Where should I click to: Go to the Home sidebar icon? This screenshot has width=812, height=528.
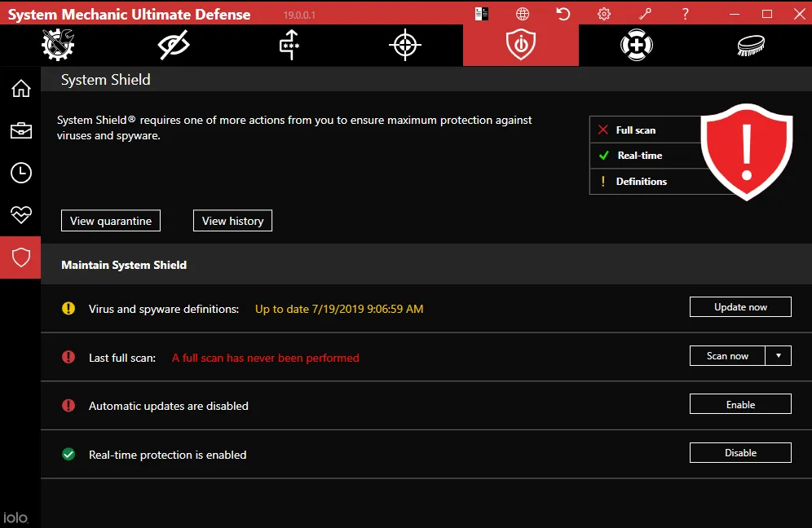click(x=20, y=89)
